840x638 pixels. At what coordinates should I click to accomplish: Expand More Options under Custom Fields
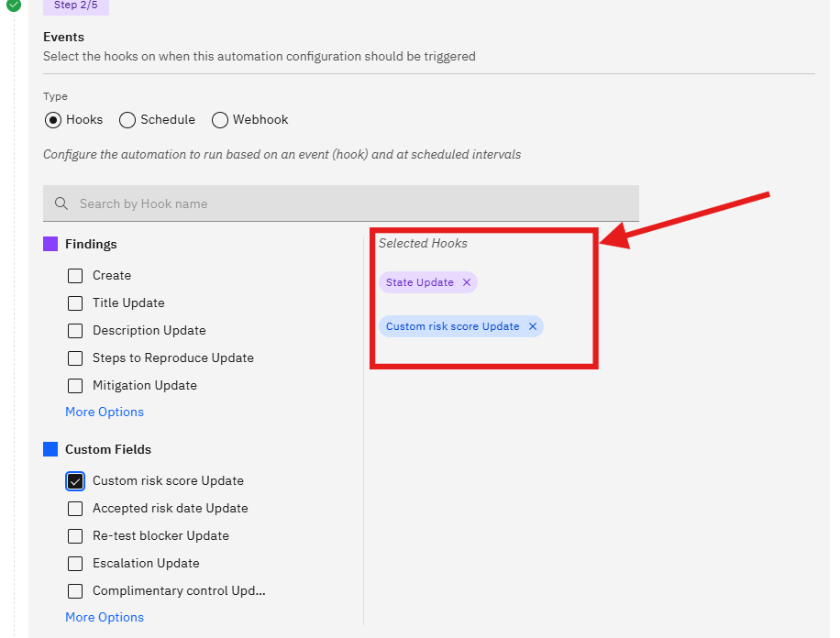(x=105, y=617)
